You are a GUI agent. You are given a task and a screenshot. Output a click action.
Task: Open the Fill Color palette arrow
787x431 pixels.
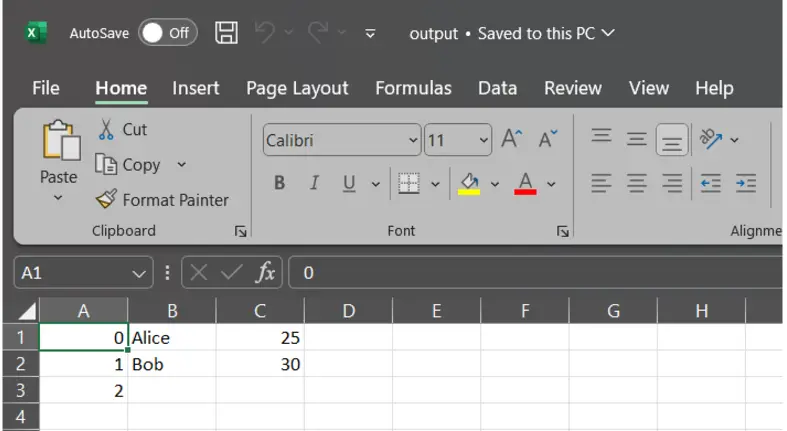495,184
